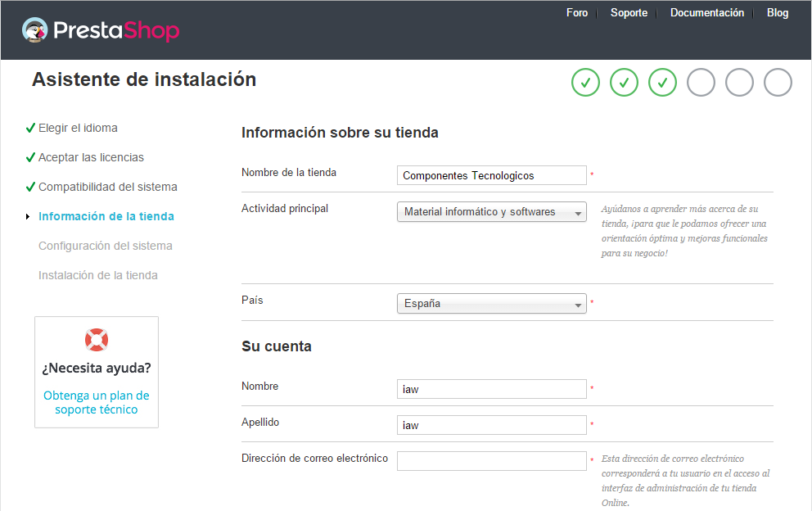Go to Documentación in top navigation

[707, 13]
